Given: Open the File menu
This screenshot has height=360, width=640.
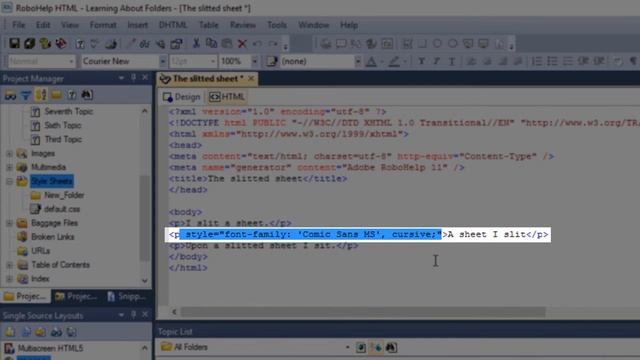Looking at the screenshot, I should [x=18, y=25].
